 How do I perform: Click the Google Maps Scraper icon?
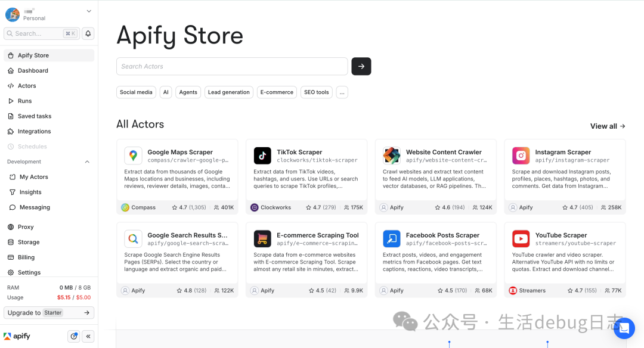point(133,156)
